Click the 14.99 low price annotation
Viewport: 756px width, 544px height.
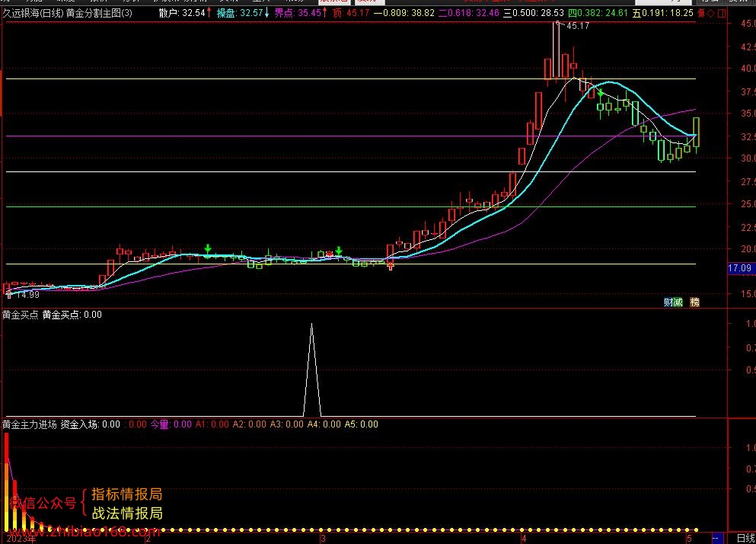27,294
